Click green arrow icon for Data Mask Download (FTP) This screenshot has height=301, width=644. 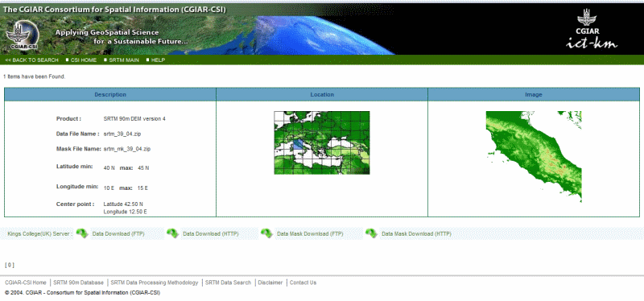(x=267, y=233)
